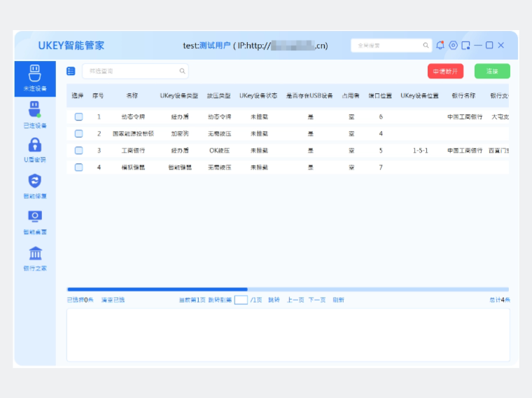The width and height of the screenshot is (532, 398).
Task: Click the notification bell icon
Action: (x=440, y=46)
